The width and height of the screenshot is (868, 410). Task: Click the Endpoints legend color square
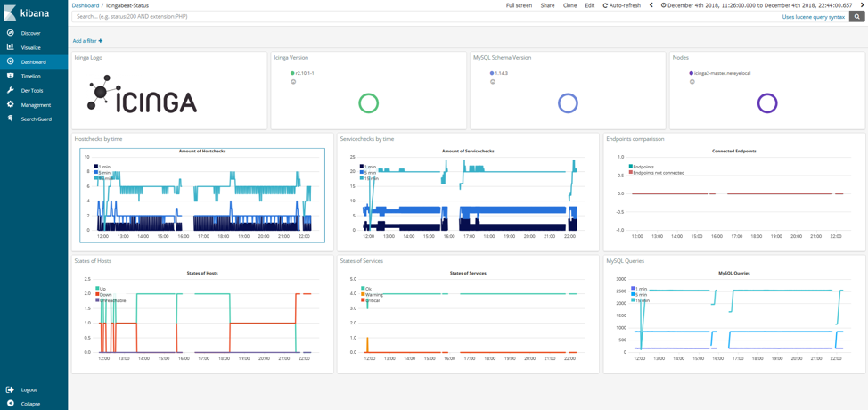click(631, 166)
